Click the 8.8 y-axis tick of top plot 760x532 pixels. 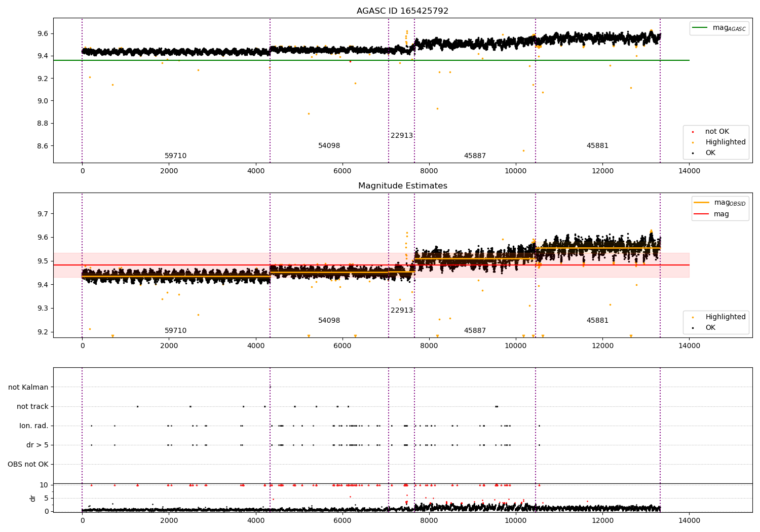click(x=43, y=123)
